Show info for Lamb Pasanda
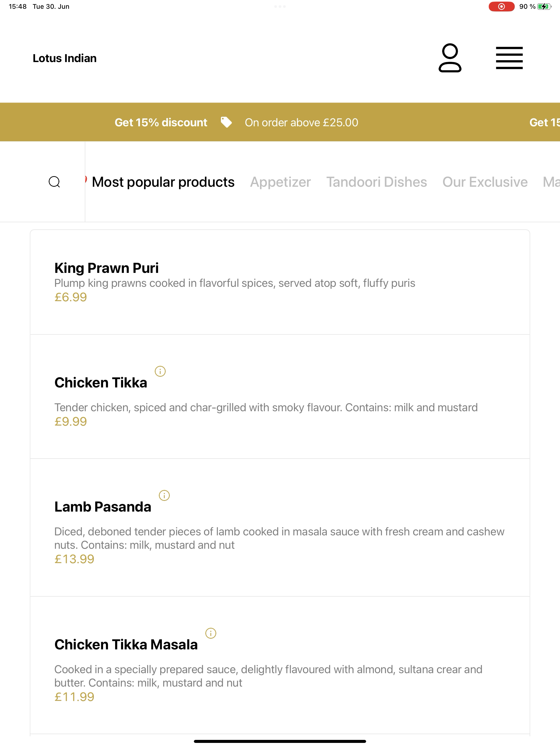The image size is (560, 747). [x=164, y=495]
